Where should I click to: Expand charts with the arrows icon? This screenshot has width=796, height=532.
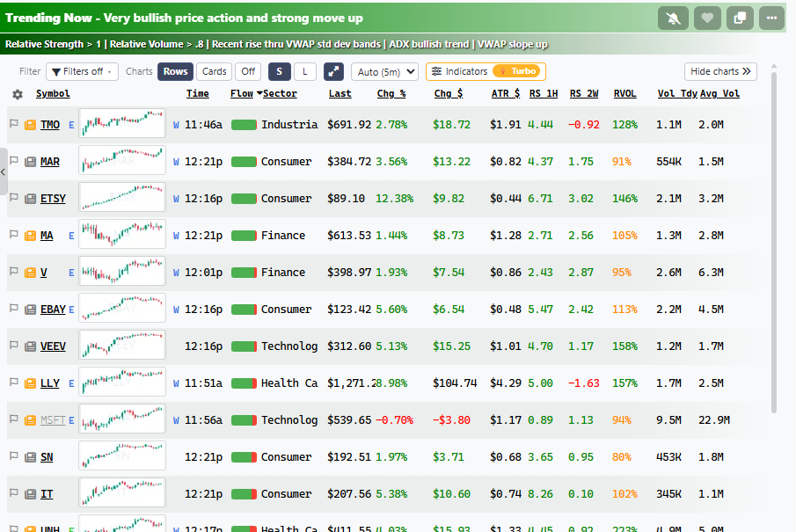[333, 71]
